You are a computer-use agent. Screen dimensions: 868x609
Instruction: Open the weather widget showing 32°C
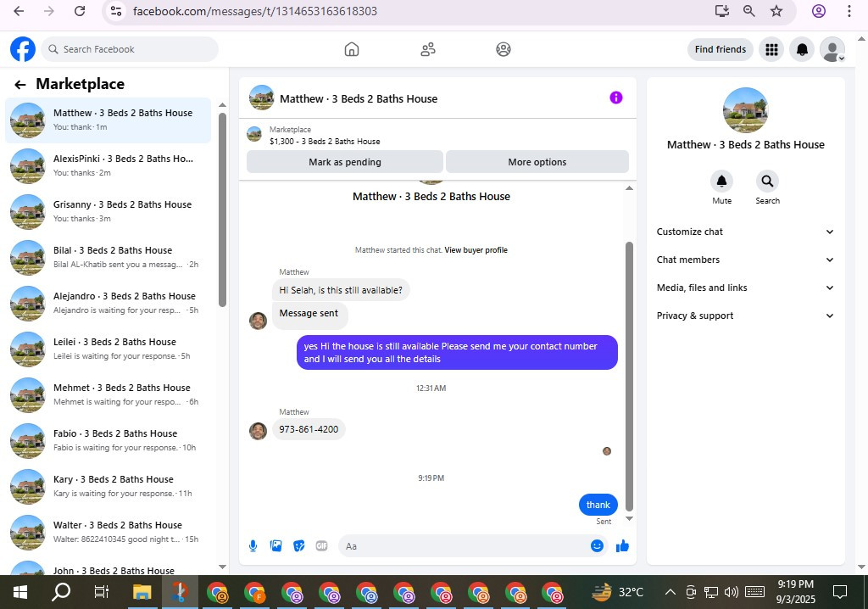(x=617, y=592)
